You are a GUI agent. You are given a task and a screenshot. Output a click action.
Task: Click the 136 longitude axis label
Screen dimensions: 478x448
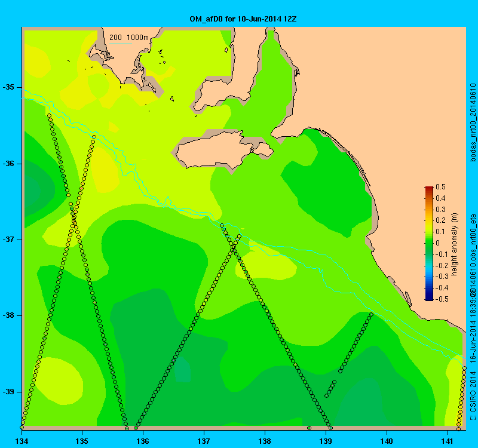[143, 441]
